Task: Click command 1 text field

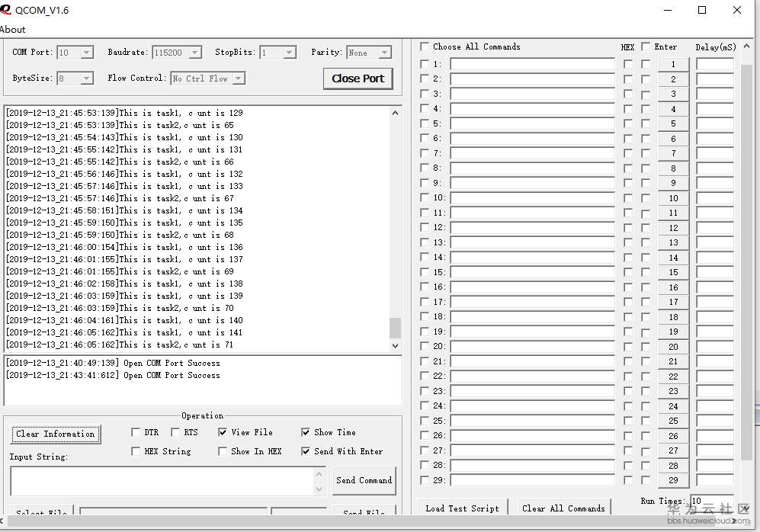Action: (532, 64)
